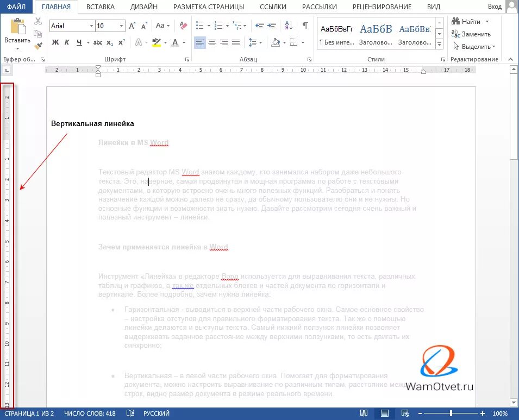The height and width of the screenshot is (420, 519).
Task: Switch to web layout view
Action: (405, 413)
